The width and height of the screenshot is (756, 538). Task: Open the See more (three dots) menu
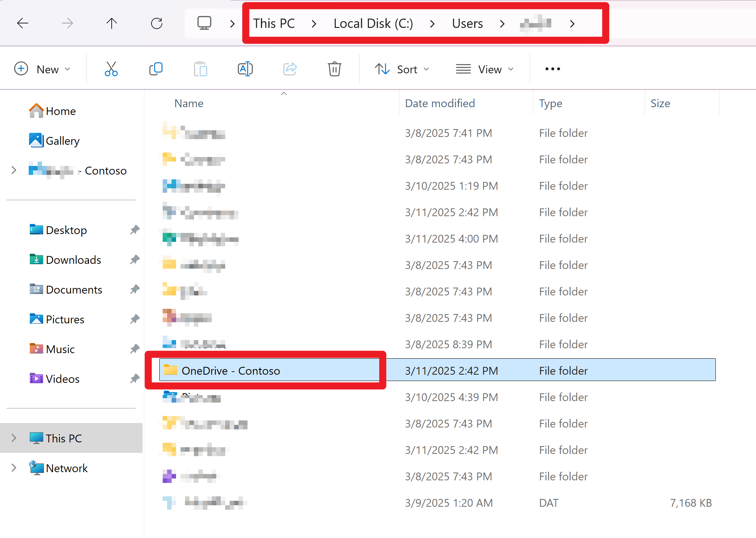pyautogui.click(x=553, y=69)
